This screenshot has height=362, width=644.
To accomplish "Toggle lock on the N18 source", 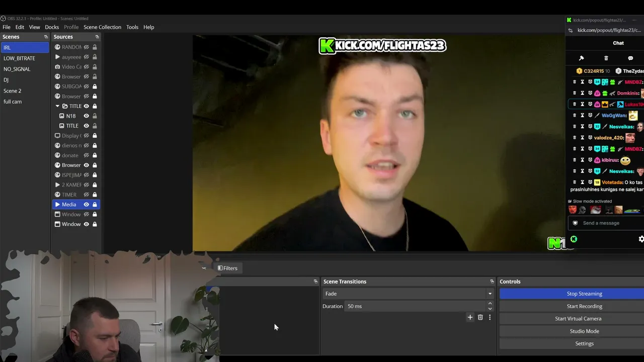I will tap(95, 116).
